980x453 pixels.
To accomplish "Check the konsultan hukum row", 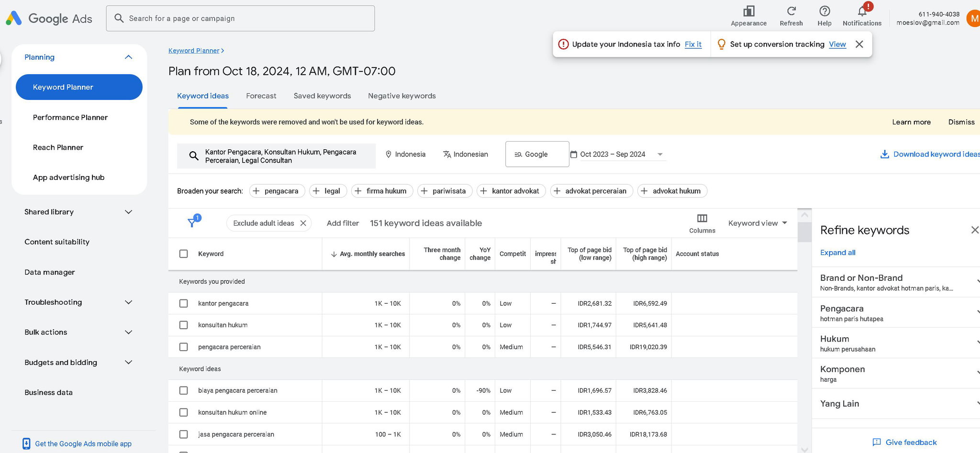I will click(183, 325).
